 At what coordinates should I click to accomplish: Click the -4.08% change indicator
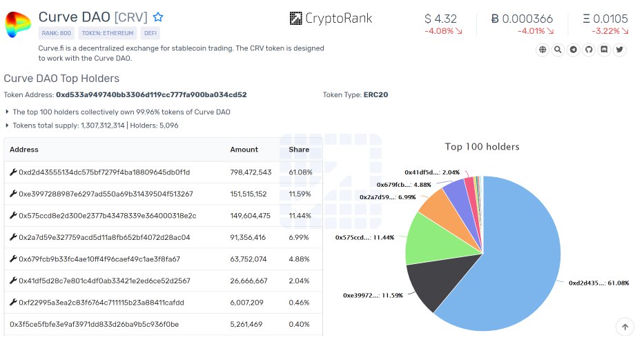tap(443, 31)
